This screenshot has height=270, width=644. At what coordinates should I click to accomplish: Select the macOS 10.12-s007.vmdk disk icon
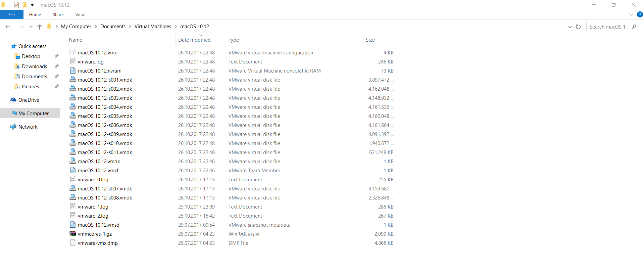click(73, 188)
